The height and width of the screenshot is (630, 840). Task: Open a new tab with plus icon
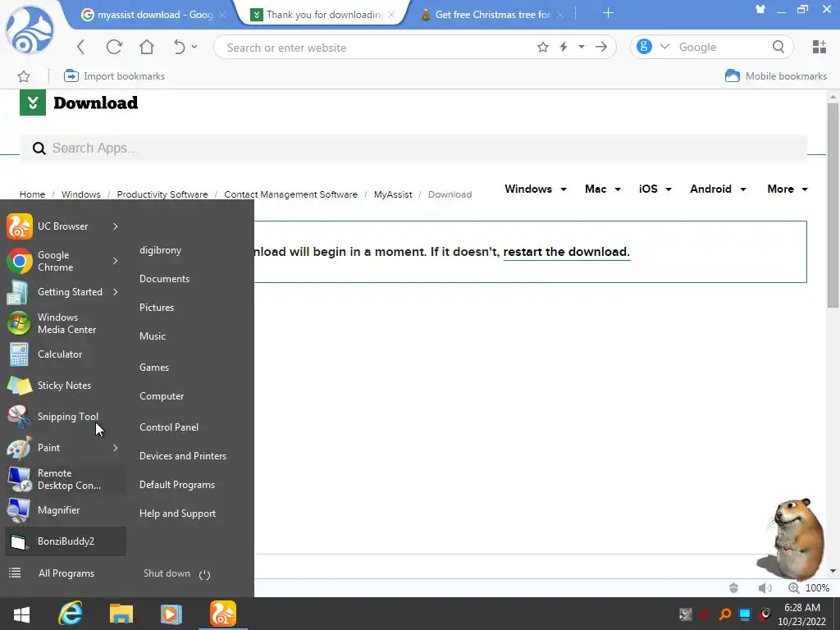pyautogui.click(x=608, y=13)
